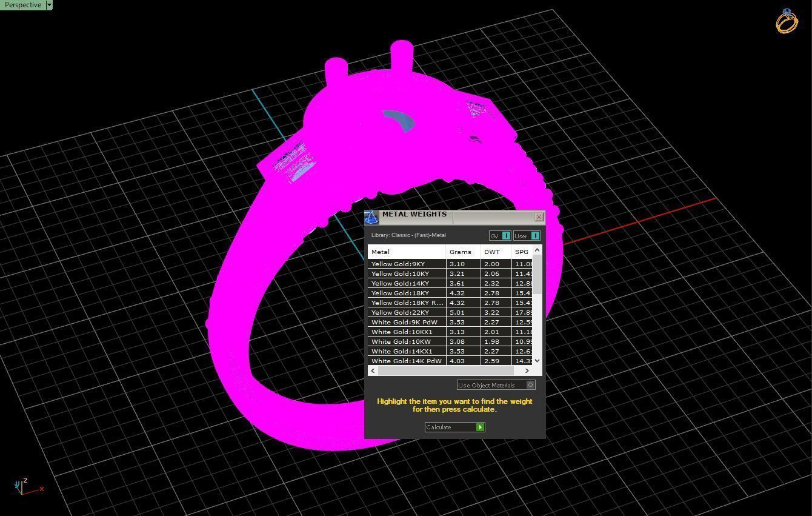Click the 4.03 grams value cell
Image resolution: width=812 pixels, height=516 pixels.
[463, 361]
